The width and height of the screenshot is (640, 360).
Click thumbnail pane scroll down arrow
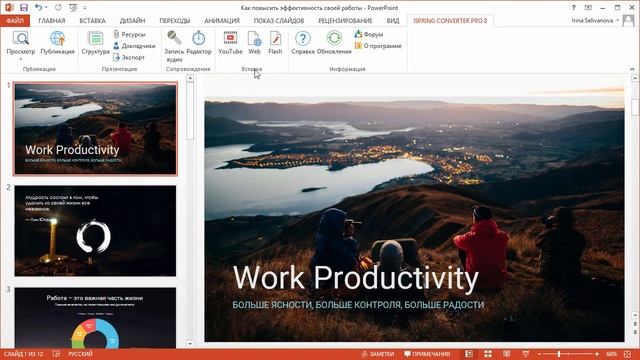coord(190,344)
